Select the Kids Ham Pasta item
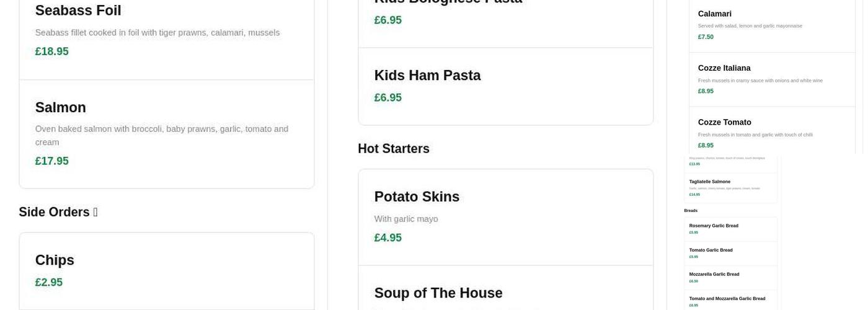Image resolution: width=868 pixels, height=310 pixels. tap(427, 76)
